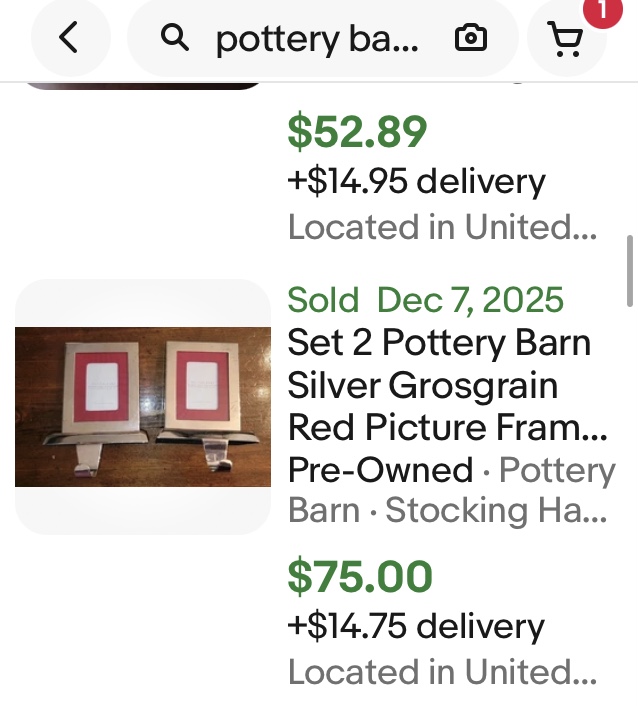Open "Set 2 Pottery Barn Silver Grosgrain" listing

pos(439,385)
